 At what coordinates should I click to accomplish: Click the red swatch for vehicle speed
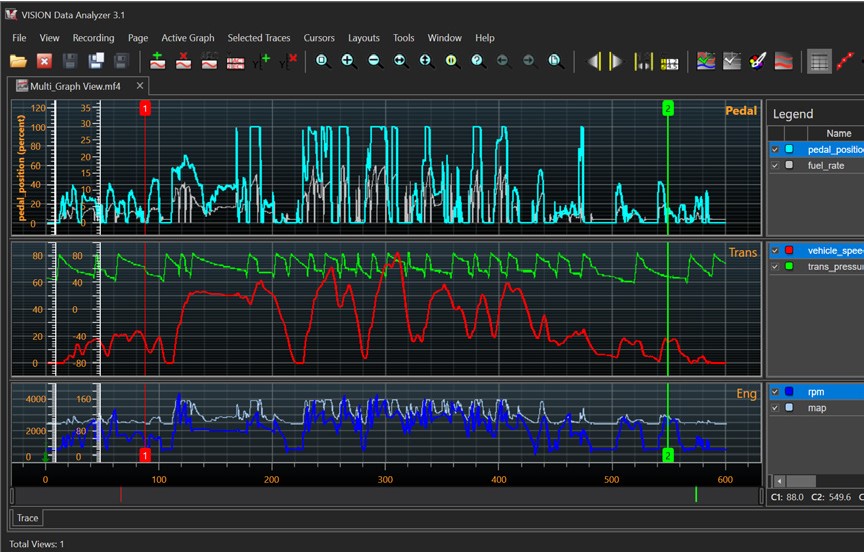click(790, 251)
